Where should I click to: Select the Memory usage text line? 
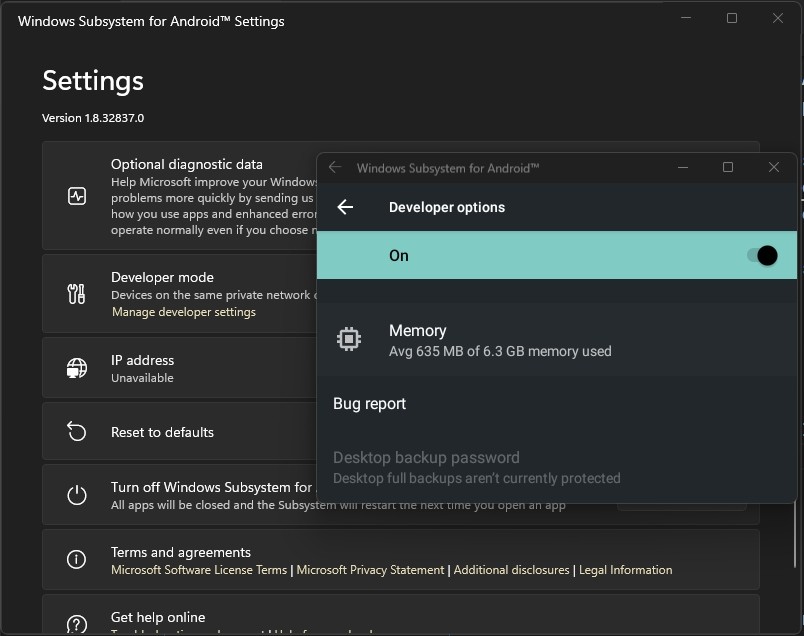500,351
